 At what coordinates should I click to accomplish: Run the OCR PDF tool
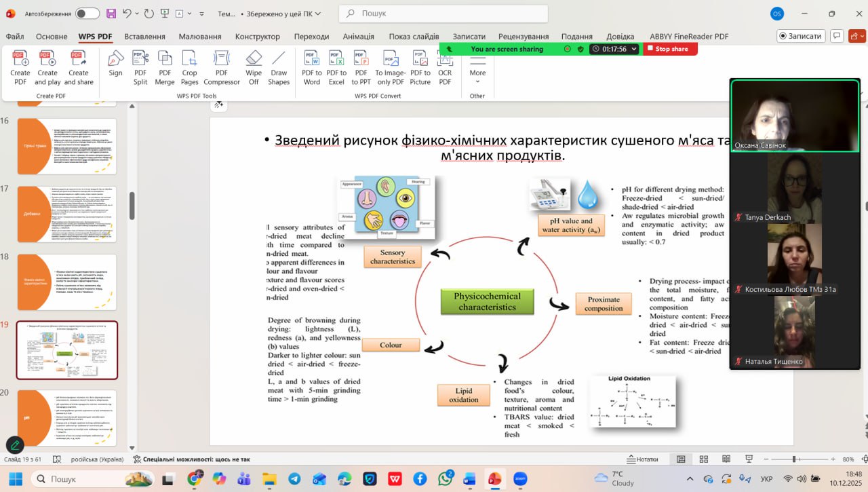445,68
